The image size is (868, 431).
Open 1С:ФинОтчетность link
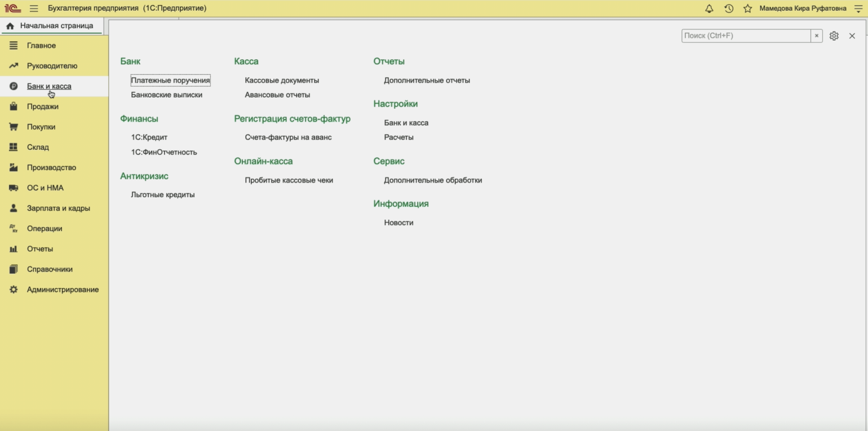tap(163, 152)
